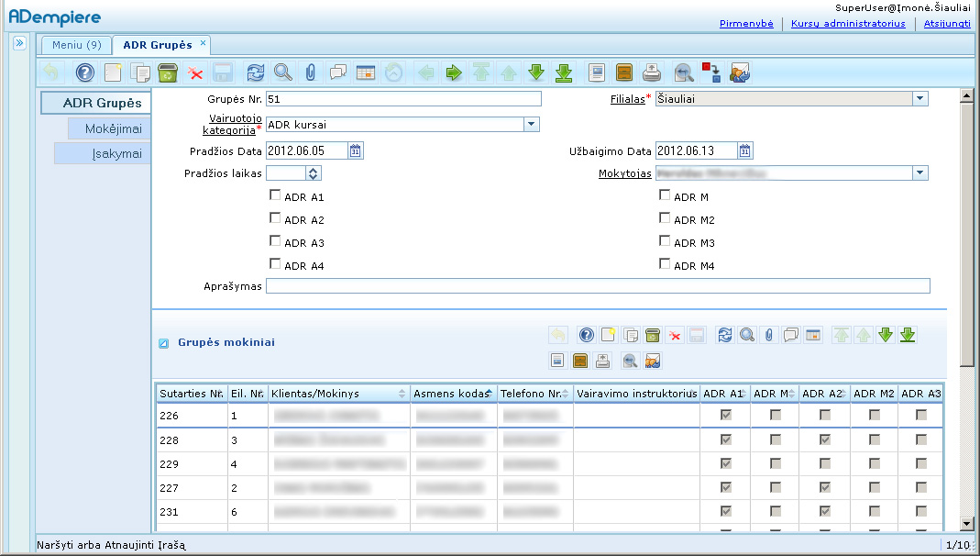Screen dimensions: 980x556
Task: Open Vairuotojo kategorija dropdown arrow
Action: point(531,125)
